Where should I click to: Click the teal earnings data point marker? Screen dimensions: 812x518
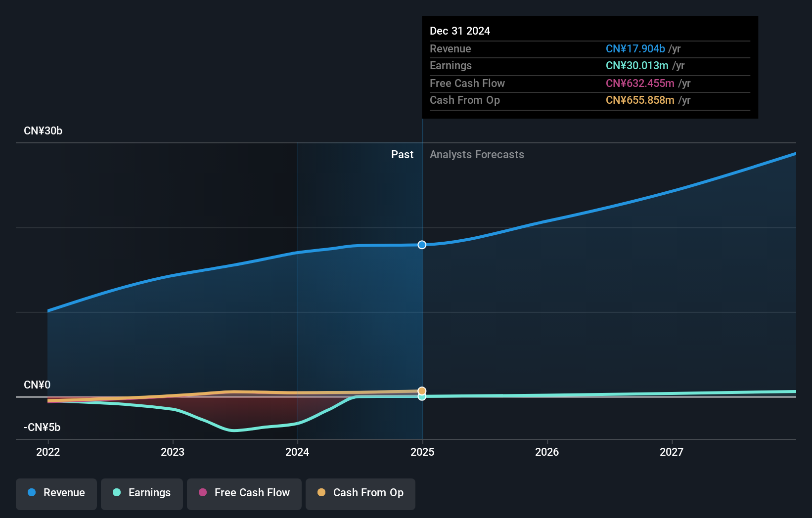422,397
